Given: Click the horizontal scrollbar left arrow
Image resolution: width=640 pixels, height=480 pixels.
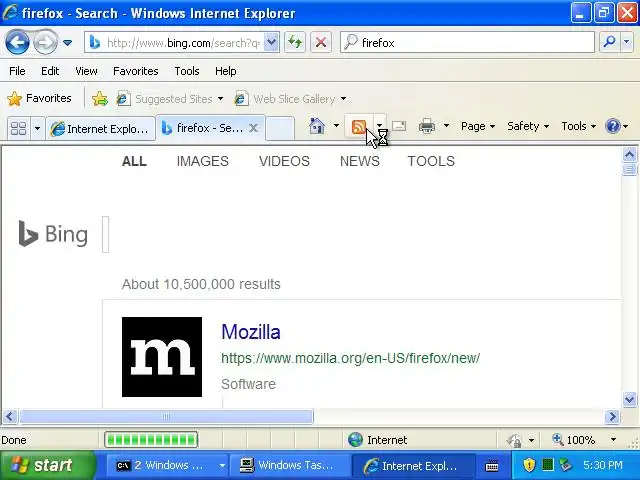Looking at the screenshot, I should [x=10, y=417].
